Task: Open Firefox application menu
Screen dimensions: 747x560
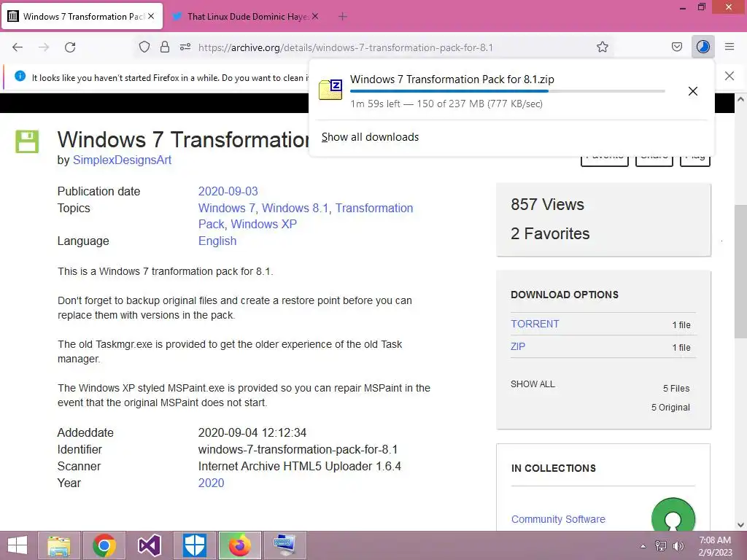Action: pos(729,47)
